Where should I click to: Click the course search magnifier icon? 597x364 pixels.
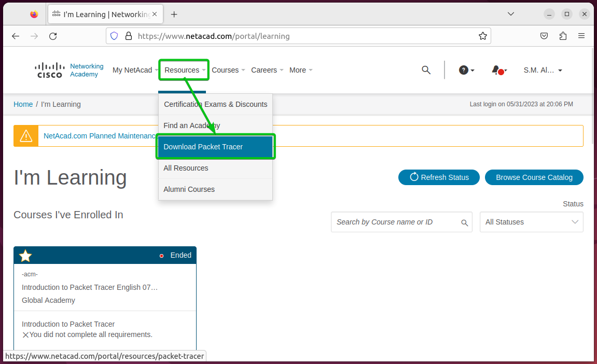[x=465, y=223]
